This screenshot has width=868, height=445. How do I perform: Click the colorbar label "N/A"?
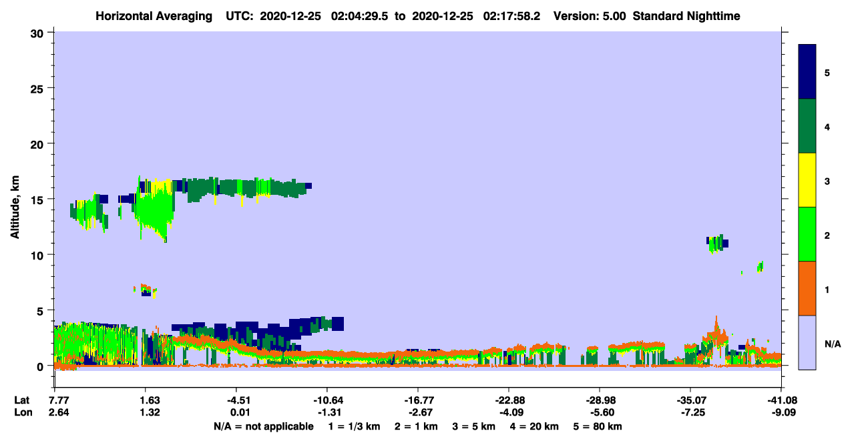(x=833, y=344)
